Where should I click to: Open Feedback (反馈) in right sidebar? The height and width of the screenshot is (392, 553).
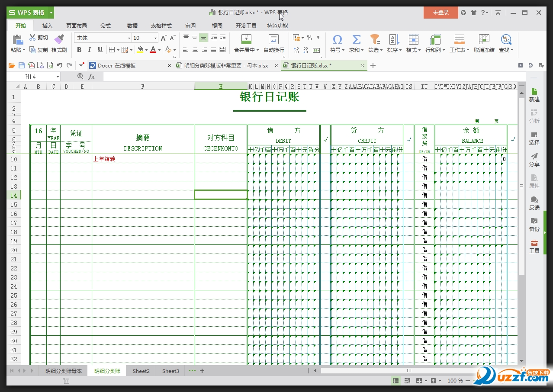pyautogui.click(x=534, y=203)
